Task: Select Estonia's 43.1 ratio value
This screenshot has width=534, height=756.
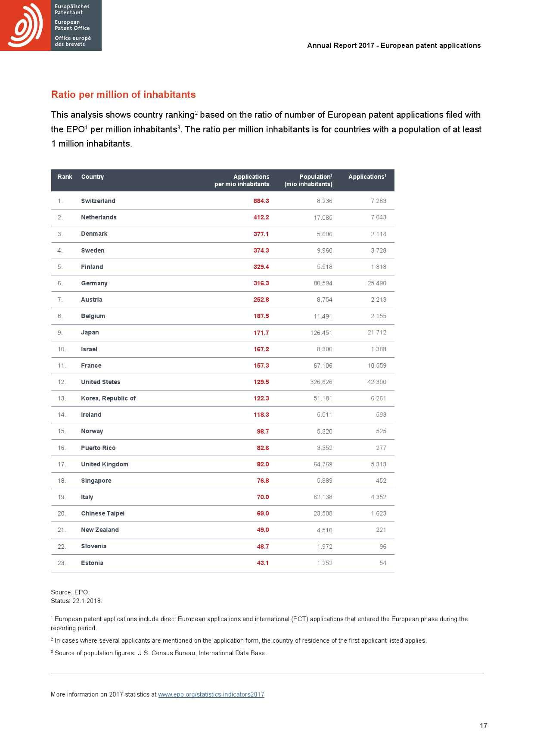Action: click(263, 563)
